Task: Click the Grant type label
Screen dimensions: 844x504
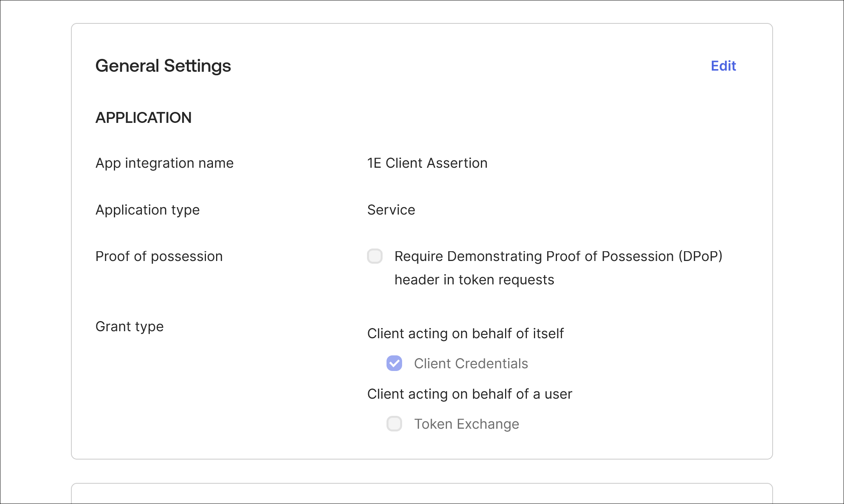Action: coord(129,327)
